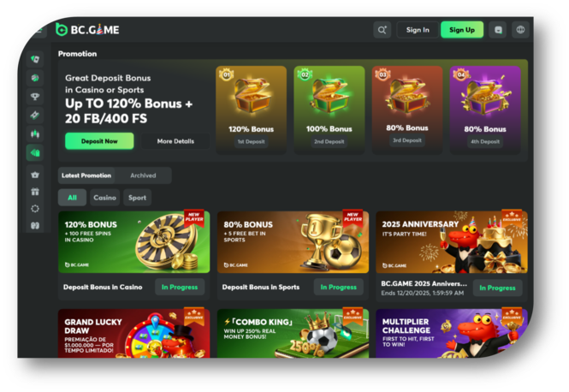Open the 2025 Anniversary promotion banner
Image resolution: width=569 pixels, height=392 pixels.
pyautogui.click(x=452, y=242)
